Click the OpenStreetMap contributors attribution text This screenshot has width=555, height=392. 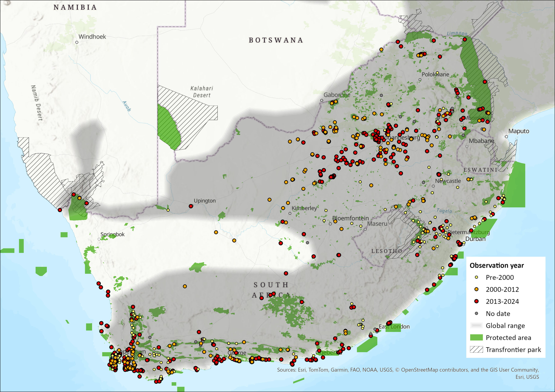click(435, 370)
